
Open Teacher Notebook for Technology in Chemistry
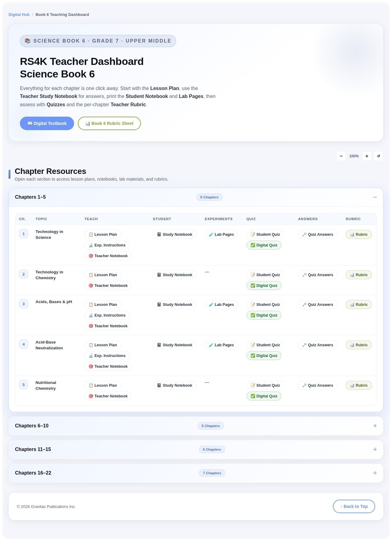(x=108, y=286)
